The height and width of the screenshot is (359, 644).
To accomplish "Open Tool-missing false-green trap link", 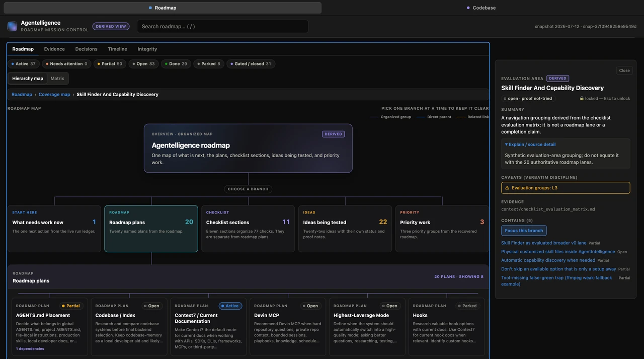I will point(556,280).
